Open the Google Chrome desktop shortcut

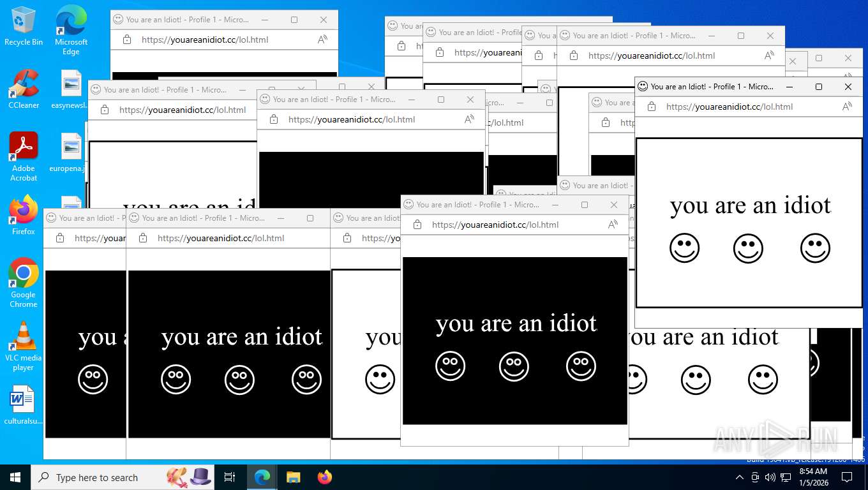24,283
